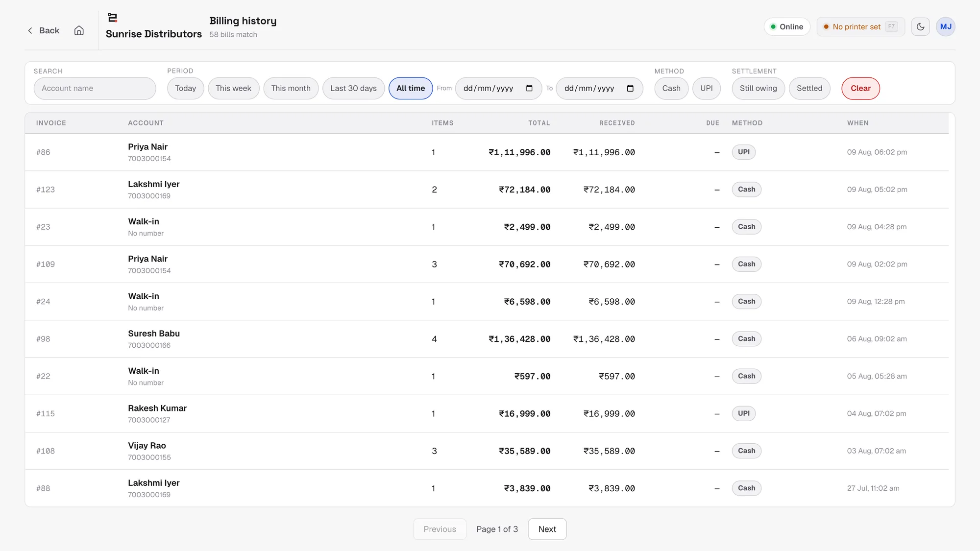Click the Previous page button
The image size is (980, 551).
click(x=440, y=529)
